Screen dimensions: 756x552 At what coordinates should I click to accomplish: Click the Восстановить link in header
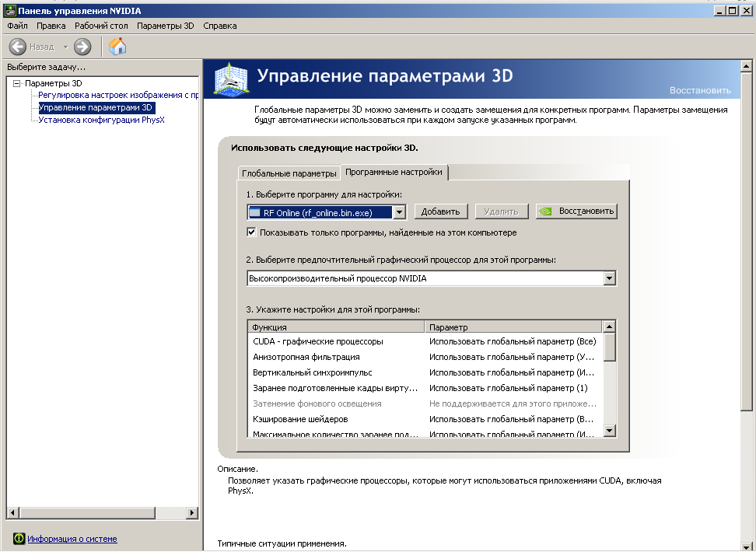[x=700, y=90]
